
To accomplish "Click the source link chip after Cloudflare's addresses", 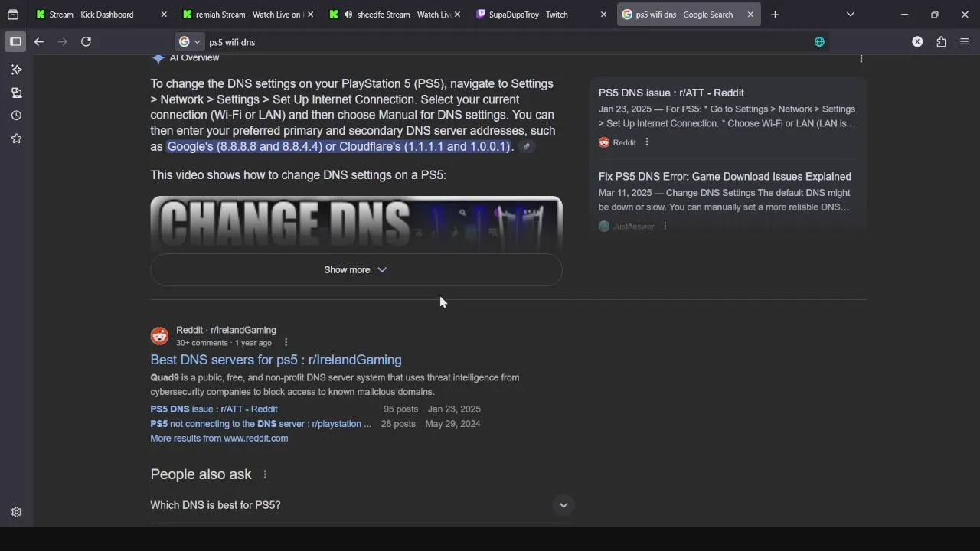I will tap(526, 146).
